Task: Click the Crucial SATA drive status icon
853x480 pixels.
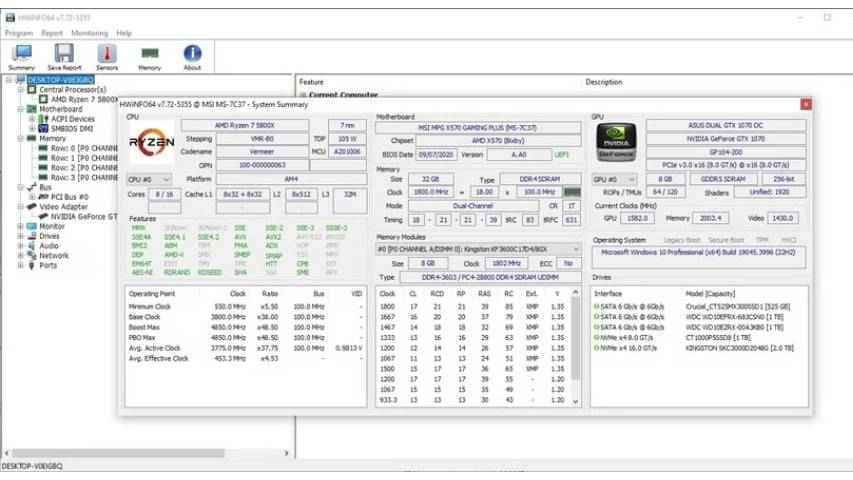Action: [597, 306]
